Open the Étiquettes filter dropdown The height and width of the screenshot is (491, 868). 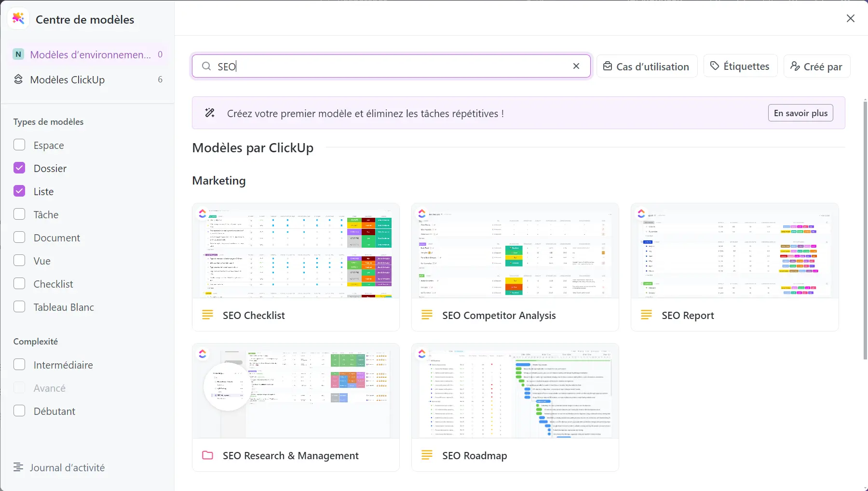(x=740, y=66)
